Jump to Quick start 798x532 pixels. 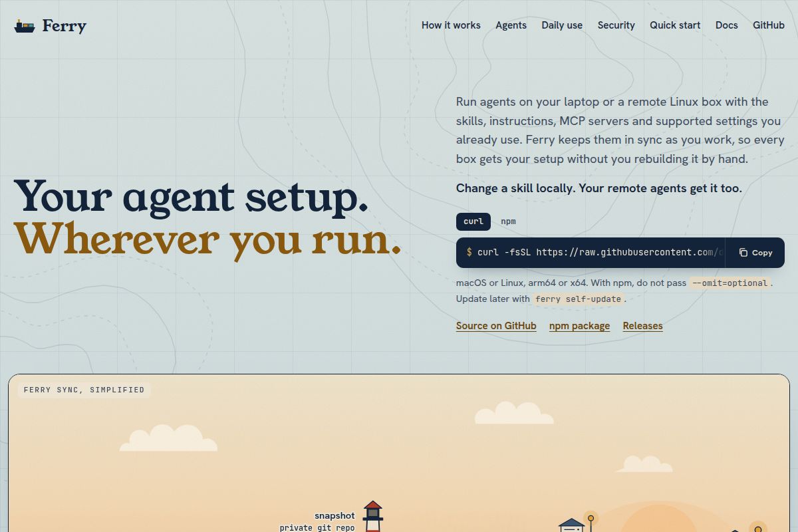coord(675,25)
